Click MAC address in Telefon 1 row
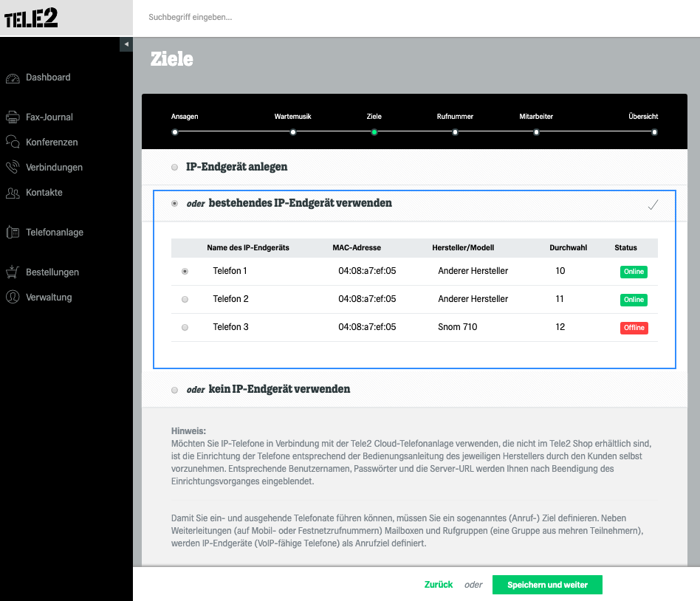Screen dimensions: 700x601 [x=367, y=271]
